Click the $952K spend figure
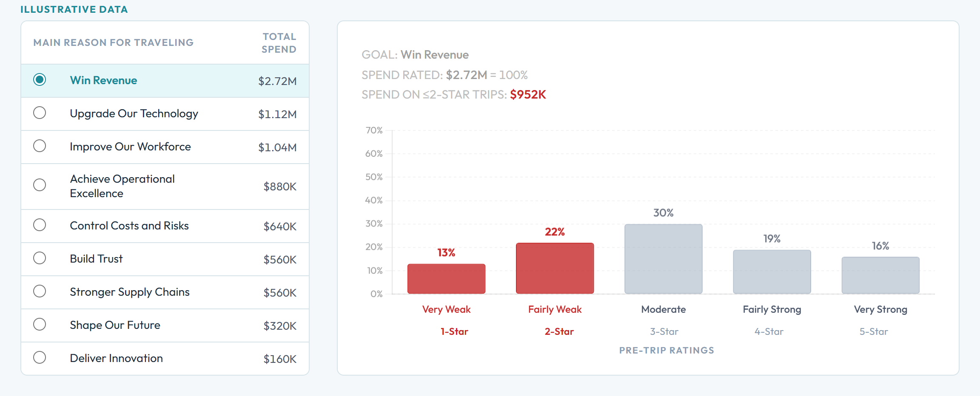980x396 pixels. coord(528,94)
